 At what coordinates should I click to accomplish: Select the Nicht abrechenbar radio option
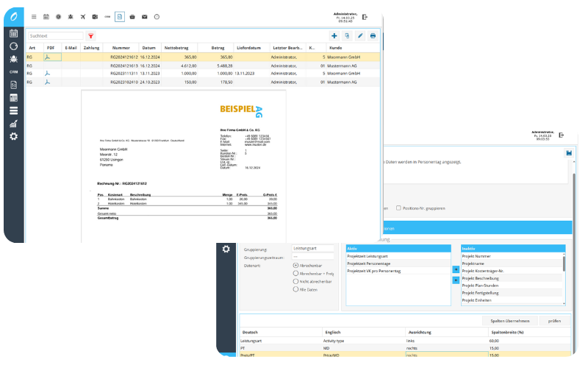click(x=295, y=281)
